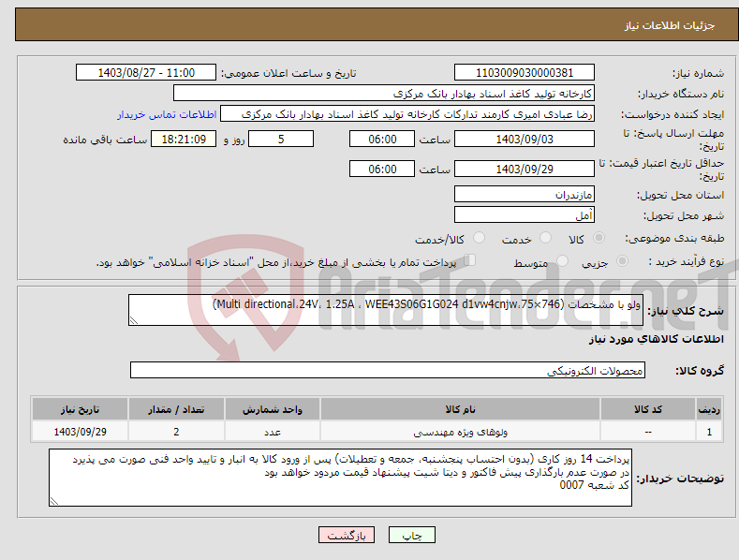This screenshot has height=560, width=739.
Task: Click the row number 1 cell
Action: pos(709,432)
